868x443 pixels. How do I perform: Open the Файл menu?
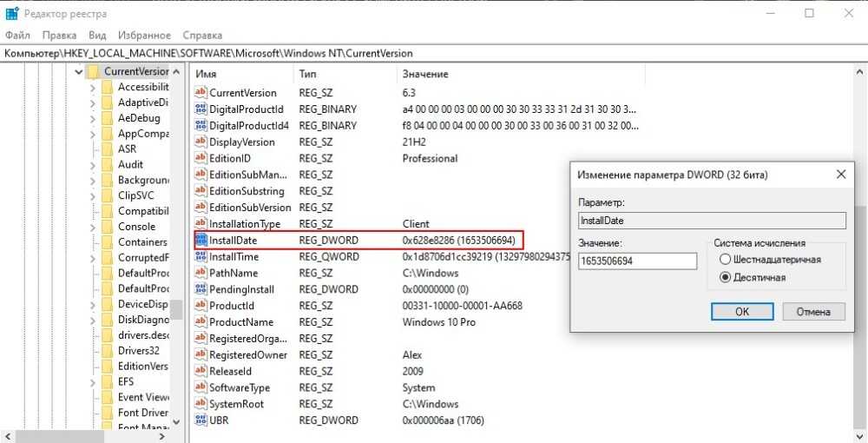17,36
